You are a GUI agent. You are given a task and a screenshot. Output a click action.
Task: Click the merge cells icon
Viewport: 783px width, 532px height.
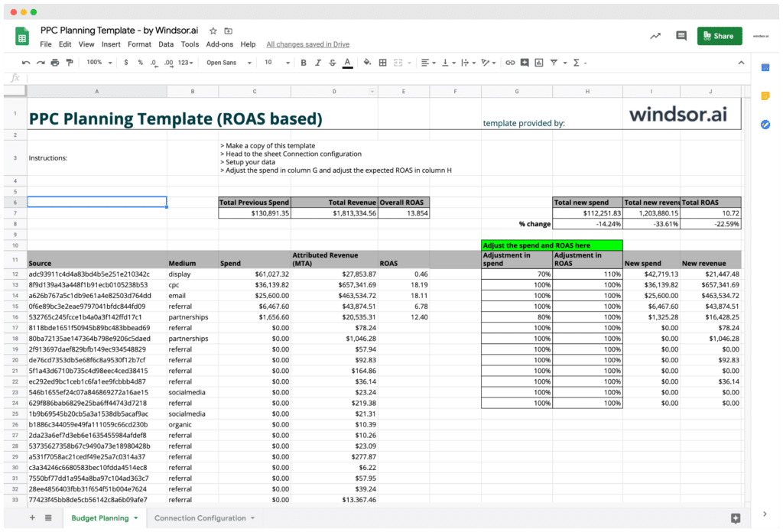pyautogui.click(x=398, y=63)
